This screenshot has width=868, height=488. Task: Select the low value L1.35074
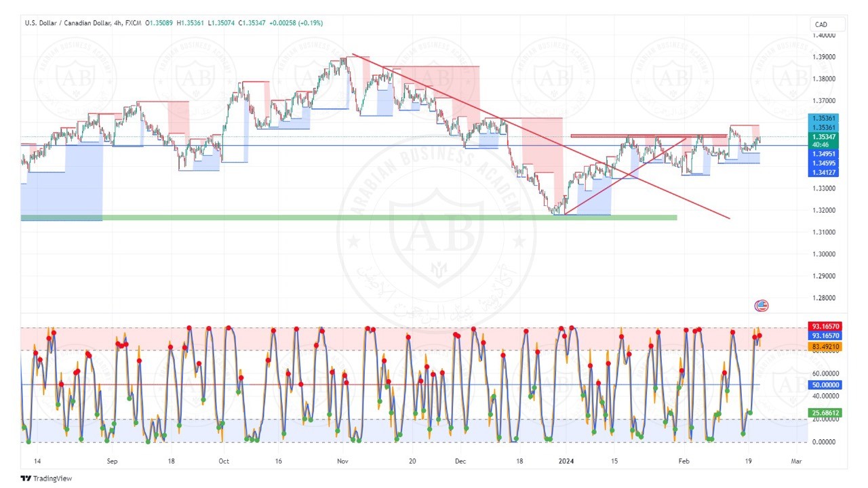tap(222, 23)
